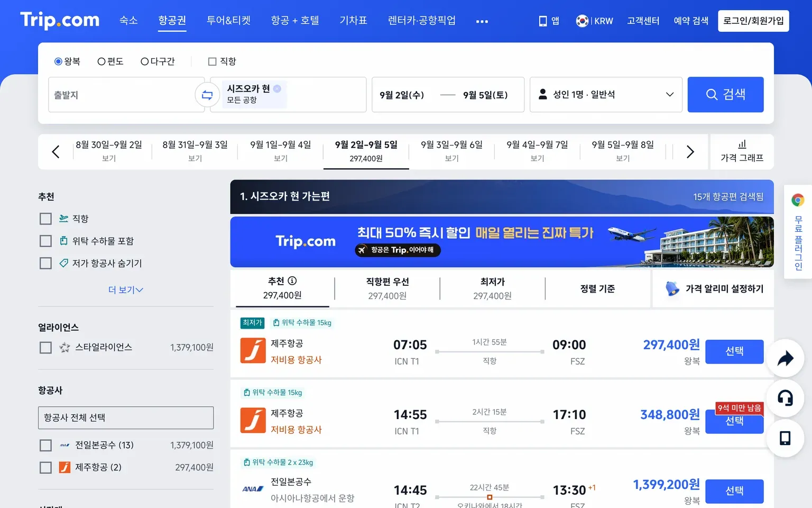This screenshot has height=508, width=812.
Task: Click the share arrow floating button
Action: (786, 358)
